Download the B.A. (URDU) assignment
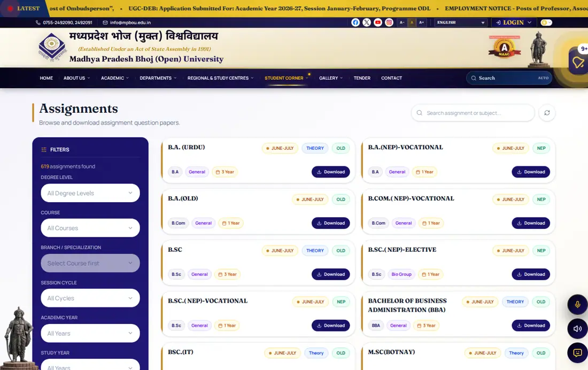This screenshot has width=588, height=370. click(331, 172)
